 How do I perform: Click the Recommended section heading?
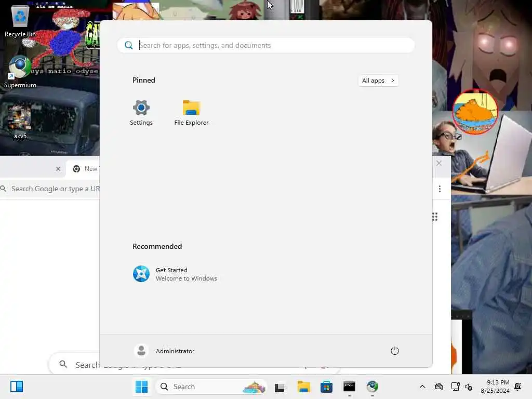pos(157,246)
